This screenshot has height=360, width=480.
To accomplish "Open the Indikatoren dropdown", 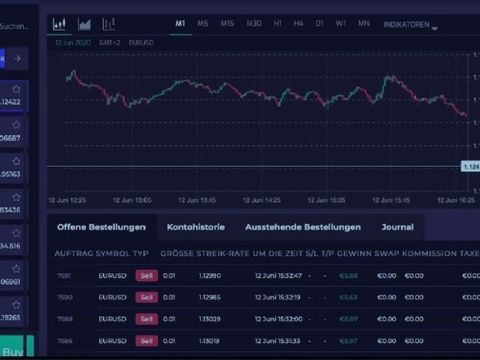I will click(x=410, y=25).
